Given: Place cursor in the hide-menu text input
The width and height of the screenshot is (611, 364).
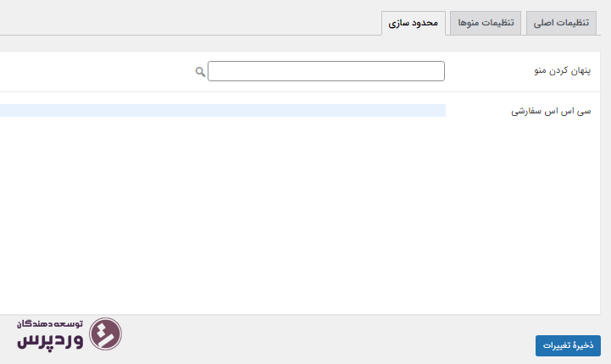Looking at the screenshot, I should (x=326, y=71).
